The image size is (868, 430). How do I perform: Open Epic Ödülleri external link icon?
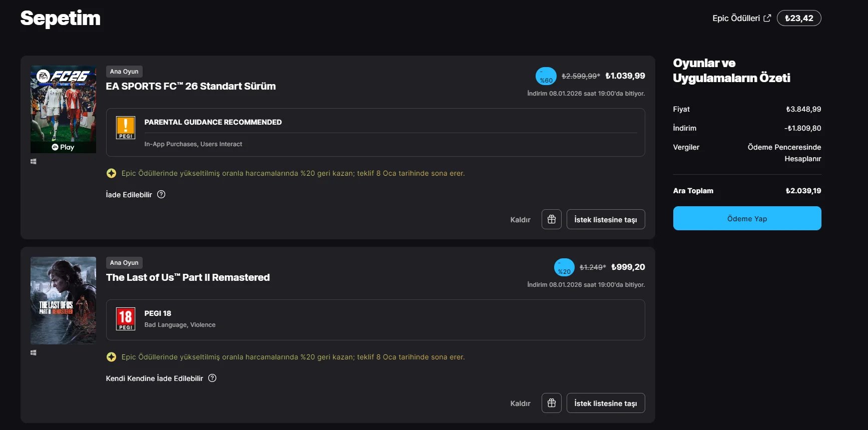tap(767, 18)
